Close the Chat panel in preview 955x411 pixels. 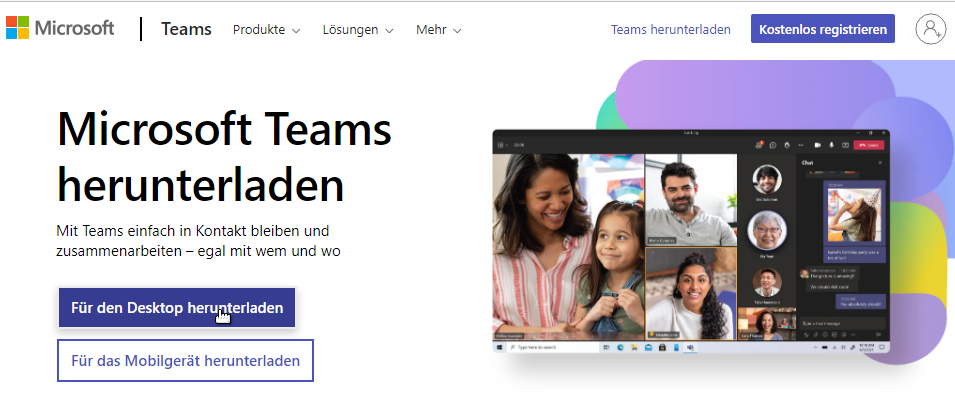pos(879,162)
